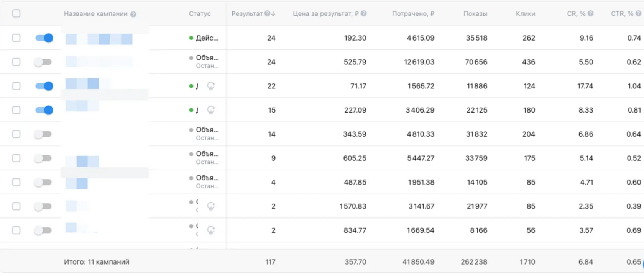
Task: Sort by the CTR, % column header
Action: pyautogui.click(x=622, y=14)
